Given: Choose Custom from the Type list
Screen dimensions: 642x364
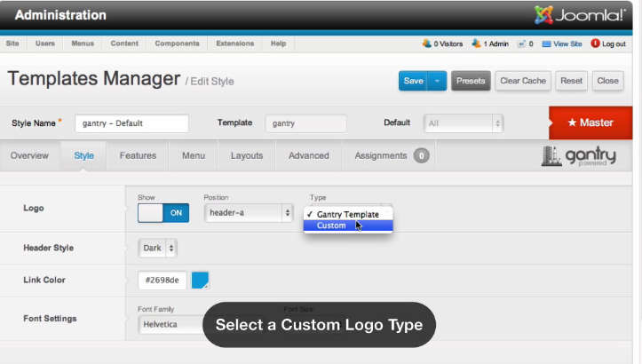Looking at the screenshot, I should [x=331, y=226].
